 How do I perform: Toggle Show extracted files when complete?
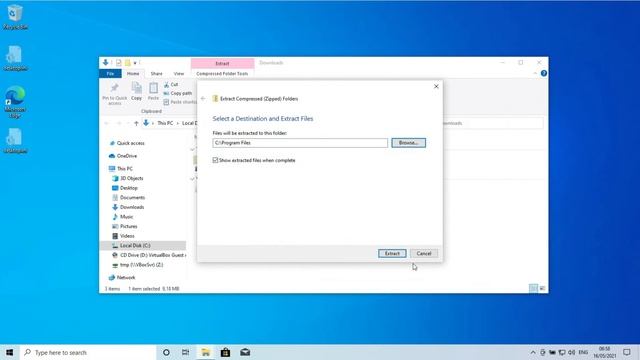[x=215, y=160]
